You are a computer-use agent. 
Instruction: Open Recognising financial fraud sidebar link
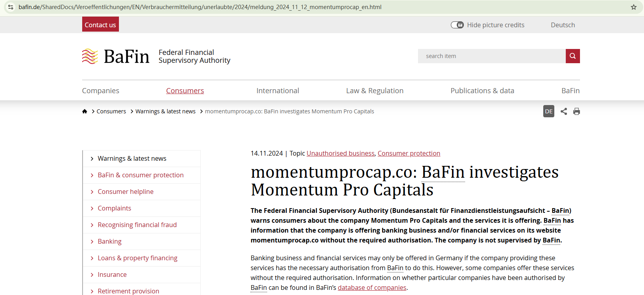coord(137,225)
